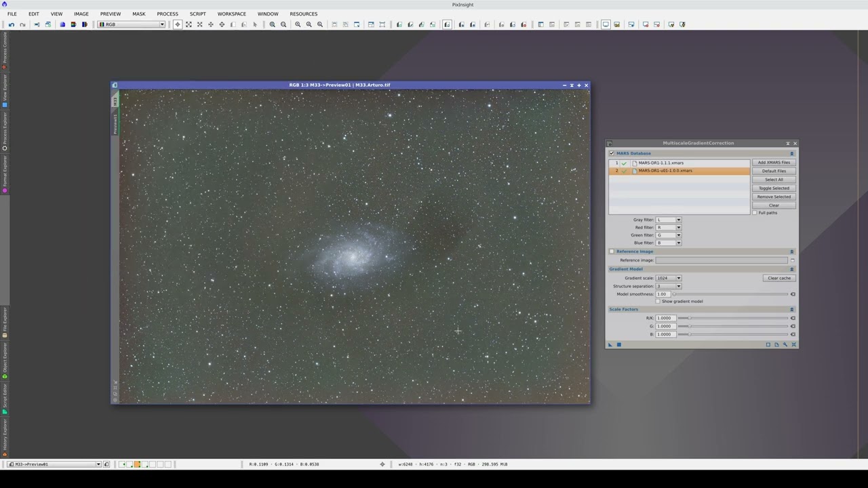Click the Default Files button

pos(774,171)
